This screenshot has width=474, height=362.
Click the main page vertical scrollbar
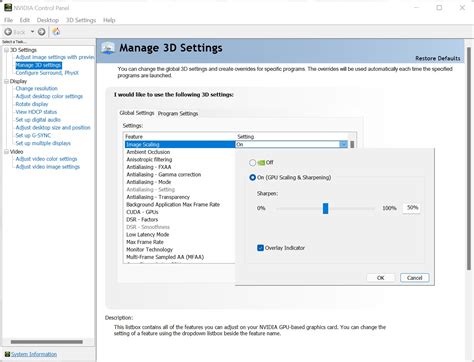pyautogui.click(x=468, y=158)
